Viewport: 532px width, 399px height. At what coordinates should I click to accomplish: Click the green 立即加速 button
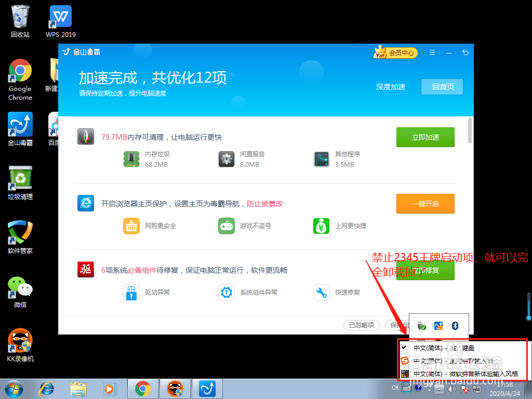(x=425, y=137)
